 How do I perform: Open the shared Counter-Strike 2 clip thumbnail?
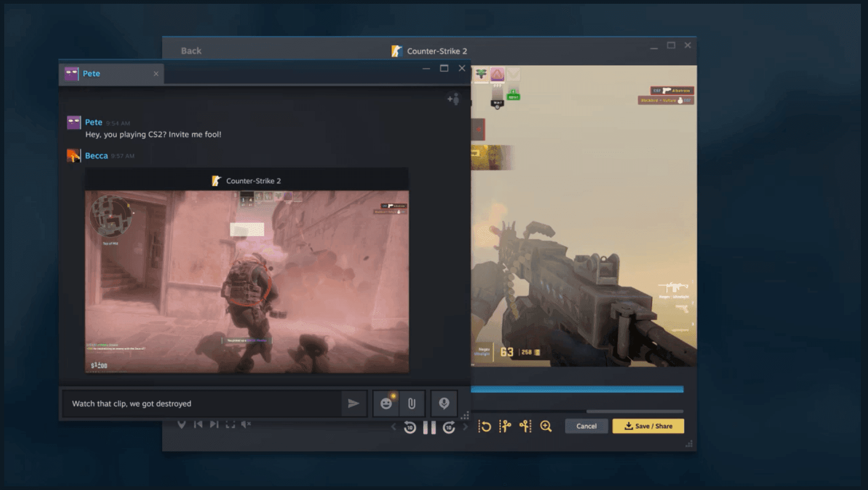tap(247, 282)
